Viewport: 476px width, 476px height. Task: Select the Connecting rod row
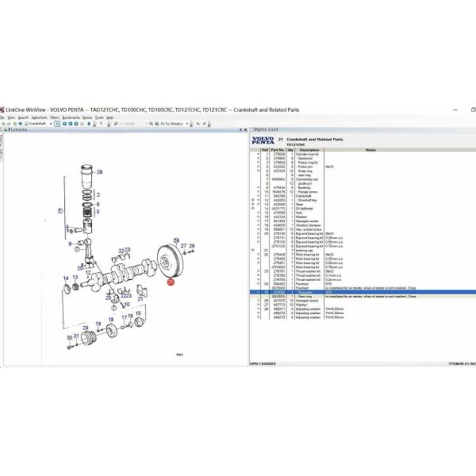pos(363,179)
